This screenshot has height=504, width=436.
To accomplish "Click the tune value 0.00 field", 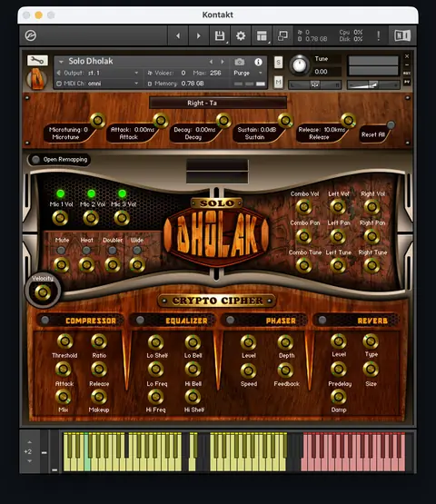I will (x=328, y=72).
